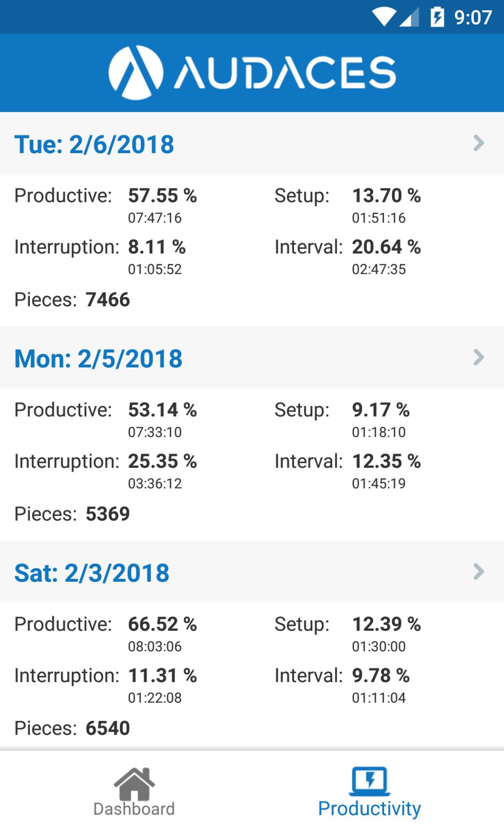
Task: Tap the Audaces logo icon
Action: coord(136,72)
